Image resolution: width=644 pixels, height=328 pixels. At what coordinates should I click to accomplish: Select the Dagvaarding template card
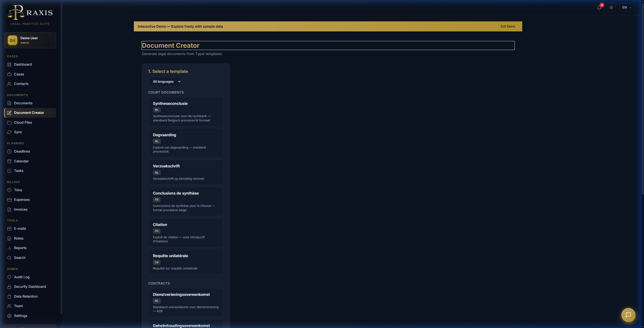pyautogui.click(x=186, y=143)
